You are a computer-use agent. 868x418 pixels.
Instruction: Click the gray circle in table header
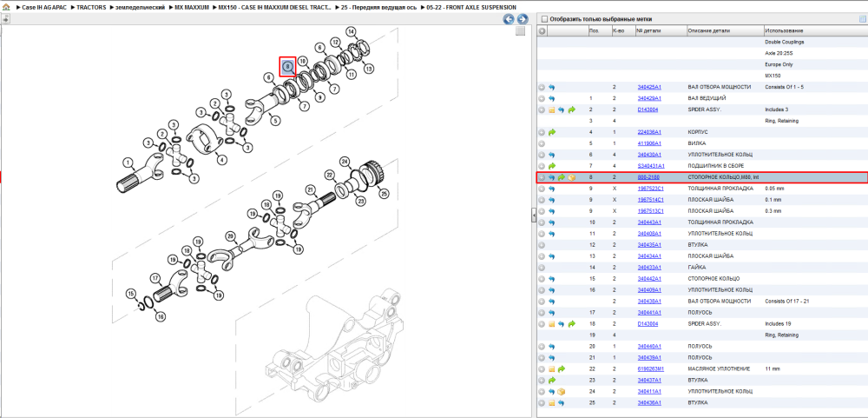point(542,31)
